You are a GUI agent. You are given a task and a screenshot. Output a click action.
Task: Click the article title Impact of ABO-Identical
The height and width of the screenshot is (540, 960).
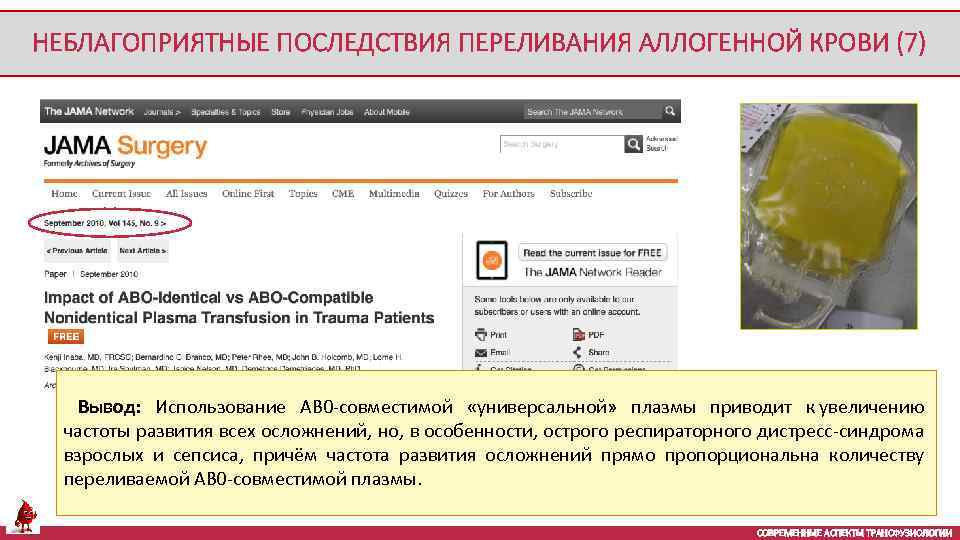coord(239,307)
